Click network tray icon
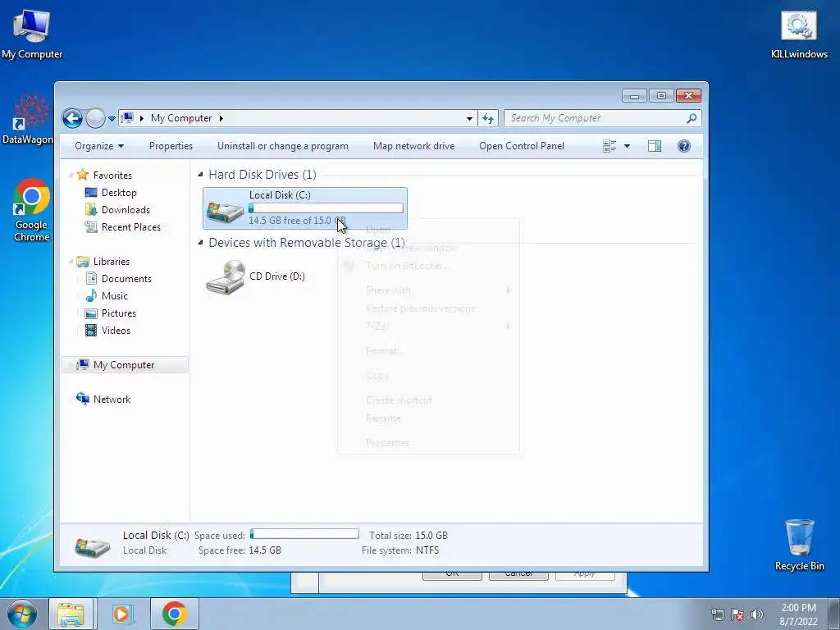The image size is (840, 630). click(x=717, y=614)
